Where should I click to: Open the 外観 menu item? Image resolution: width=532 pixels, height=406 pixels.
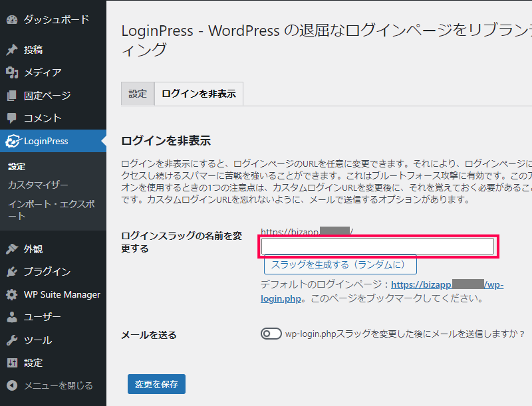click(x=53, y=249)
